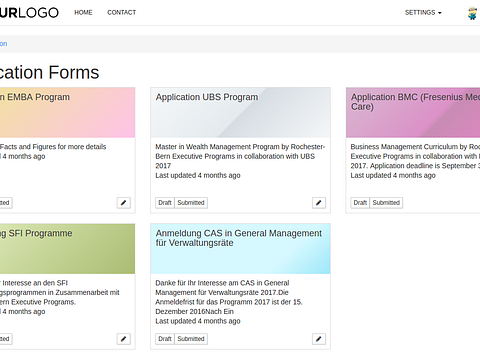Click 'Danke für Ihr Interesse am CAS' text

coord(229,297)
